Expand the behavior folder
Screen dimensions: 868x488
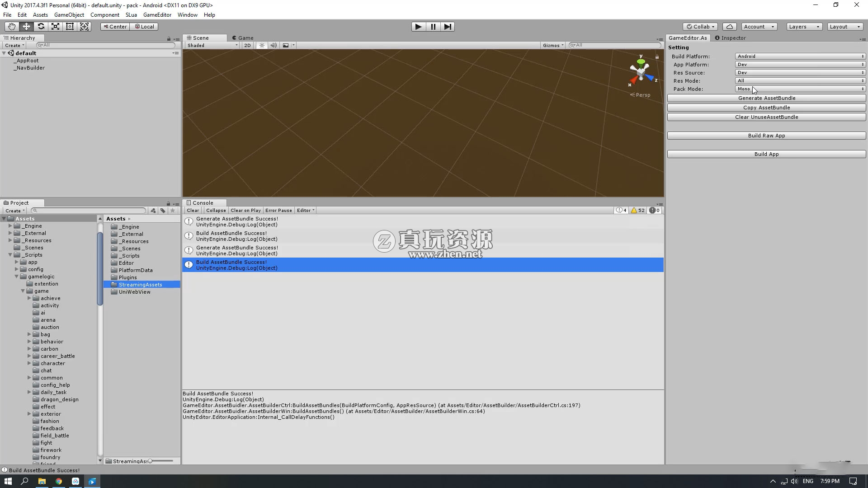click(29, 342)
